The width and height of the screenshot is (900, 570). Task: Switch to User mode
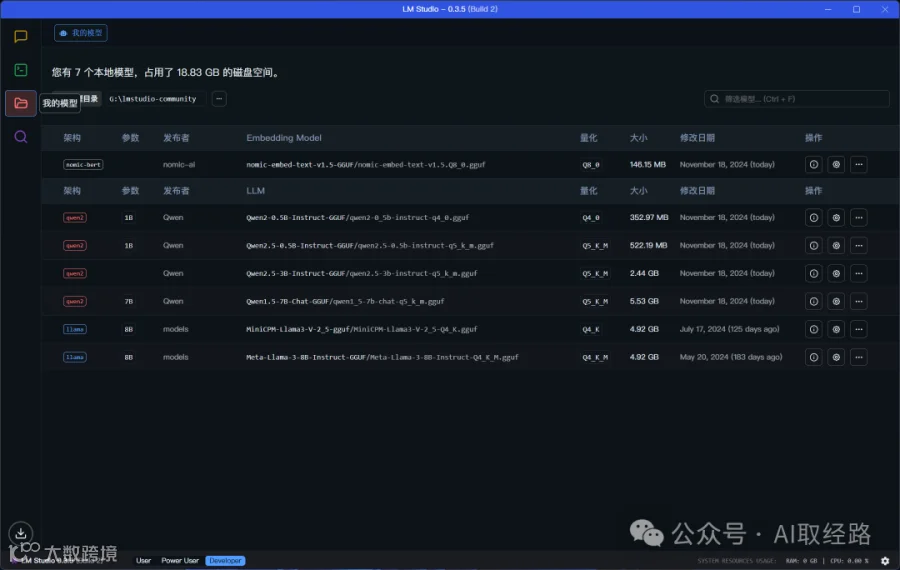(x=143, y=561)
